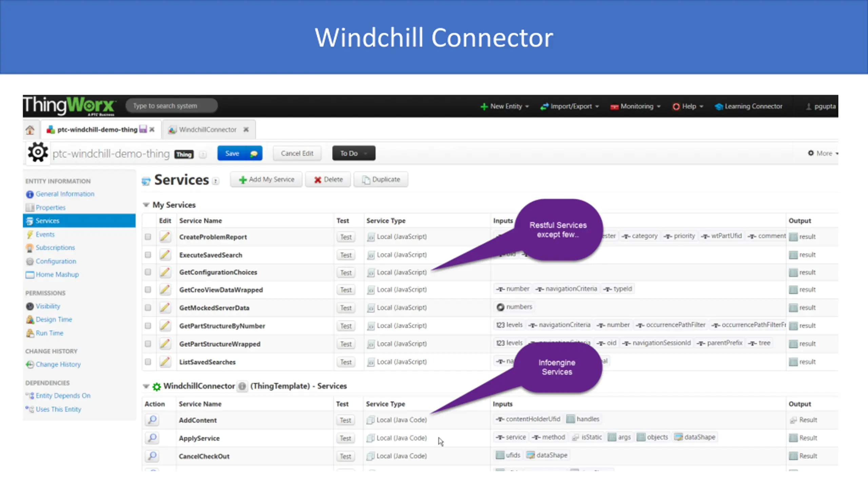The image size is (868, 488).
Task: Edit GetPartStructureWrapped with pencil icon
Action: pos(165,344)
